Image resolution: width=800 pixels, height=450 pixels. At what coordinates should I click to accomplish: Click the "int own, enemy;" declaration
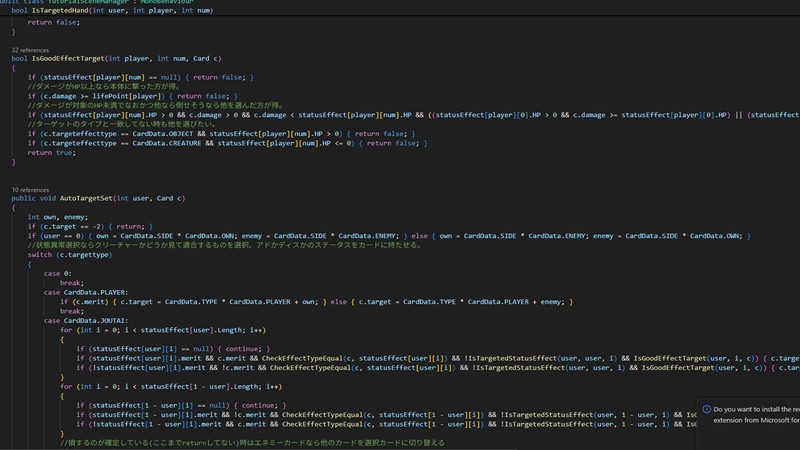pos(58,217)
